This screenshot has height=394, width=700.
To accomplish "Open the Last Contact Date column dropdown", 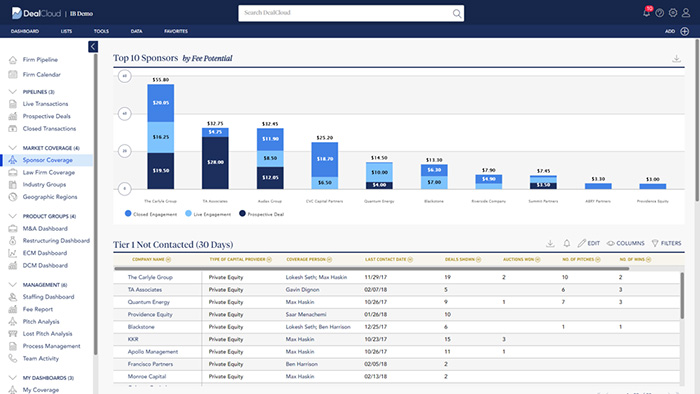I will (410, 260).
